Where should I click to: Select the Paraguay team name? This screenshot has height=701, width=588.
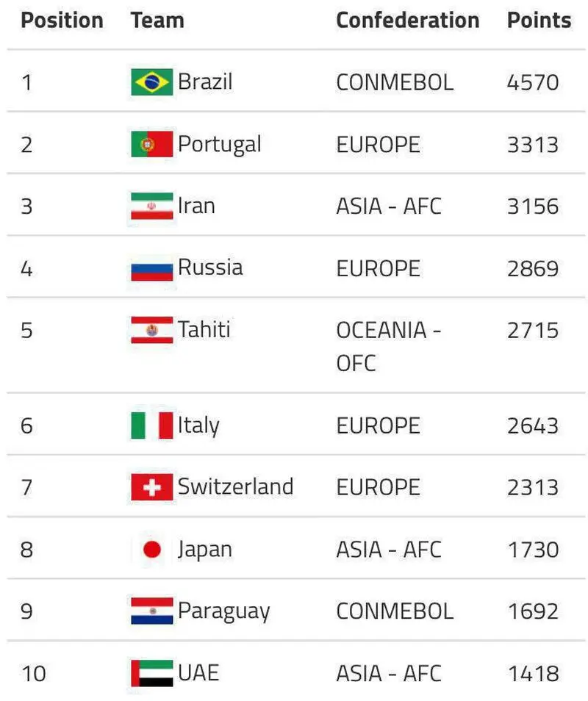pos(224,611)
